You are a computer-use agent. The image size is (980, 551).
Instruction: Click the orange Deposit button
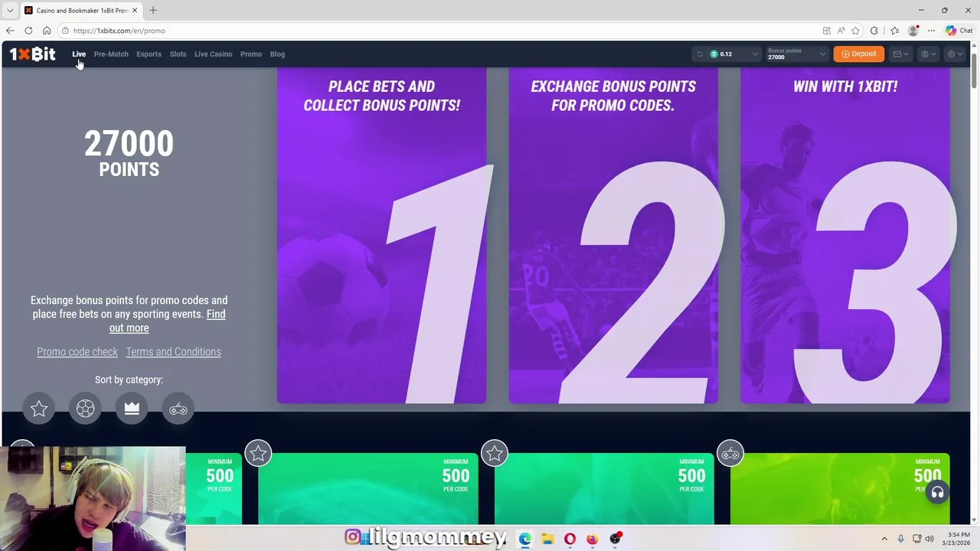pos(859,54)
